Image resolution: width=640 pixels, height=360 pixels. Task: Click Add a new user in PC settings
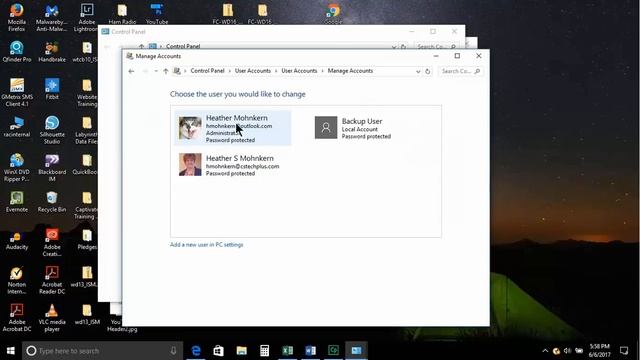[207, 244]
